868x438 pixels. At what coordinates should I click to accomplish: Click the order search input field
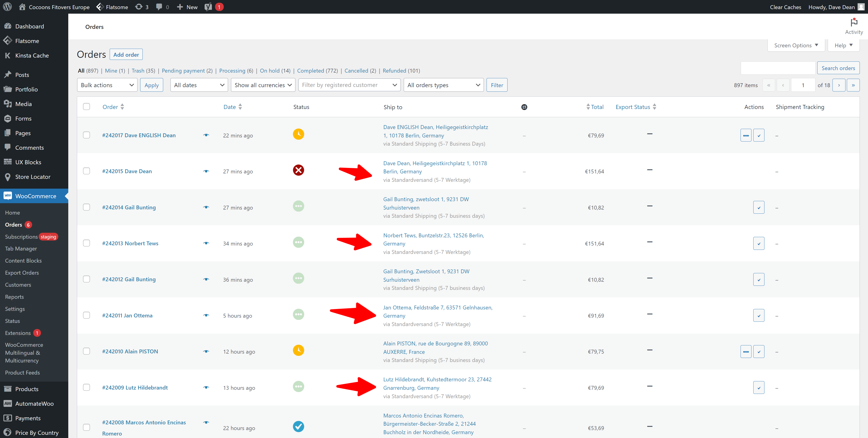click(778, 68)
